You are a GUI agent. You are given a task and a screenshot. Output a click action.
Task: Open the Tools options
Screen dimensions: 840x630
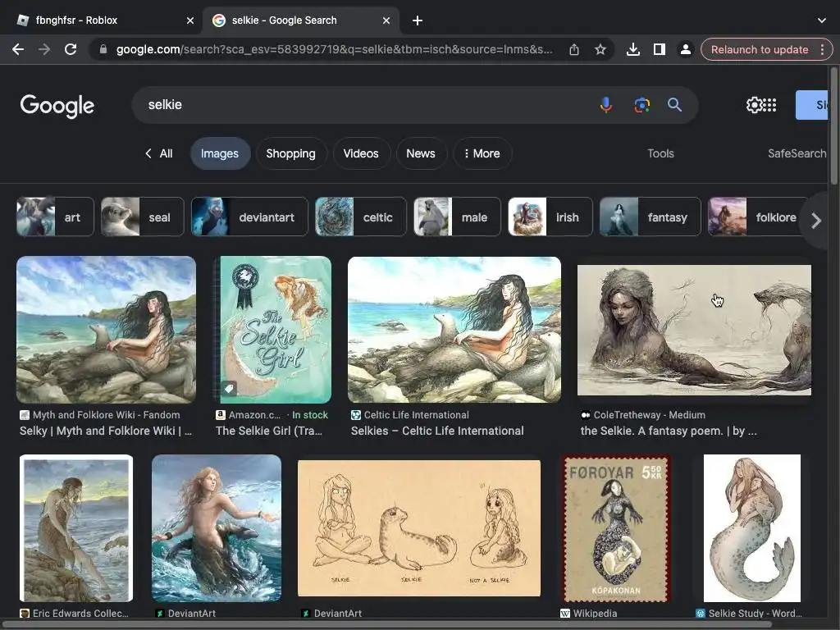[x=660, y=153]
